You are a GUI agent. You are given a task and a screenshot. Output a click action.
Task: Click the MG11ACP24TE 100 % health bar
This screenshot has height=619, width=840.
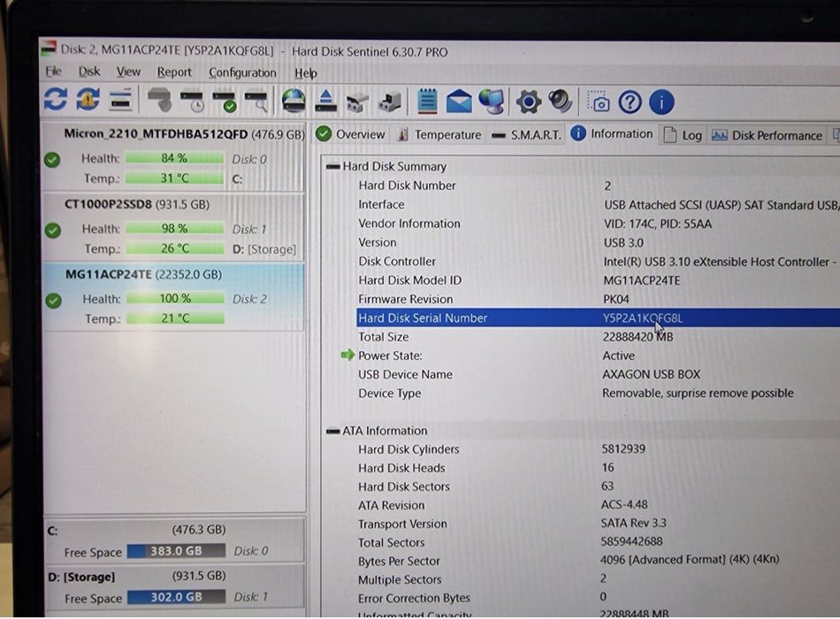click(x=176, y=299)
